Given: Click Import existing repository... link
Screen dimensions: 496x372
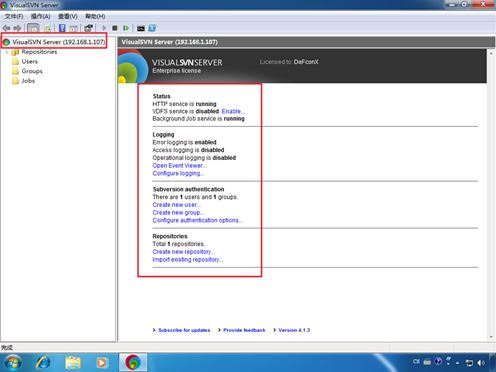Looking at the screenshot, I should click(188, 260).
